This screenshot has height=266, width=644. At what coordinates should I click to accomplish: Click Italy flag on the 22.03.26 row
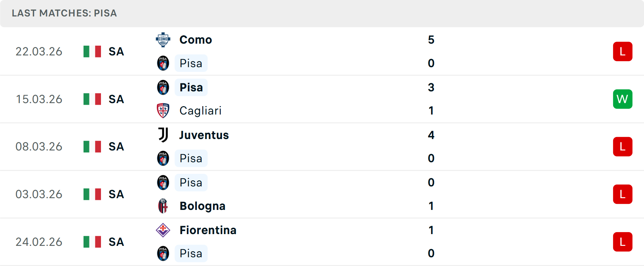point(92,51)
